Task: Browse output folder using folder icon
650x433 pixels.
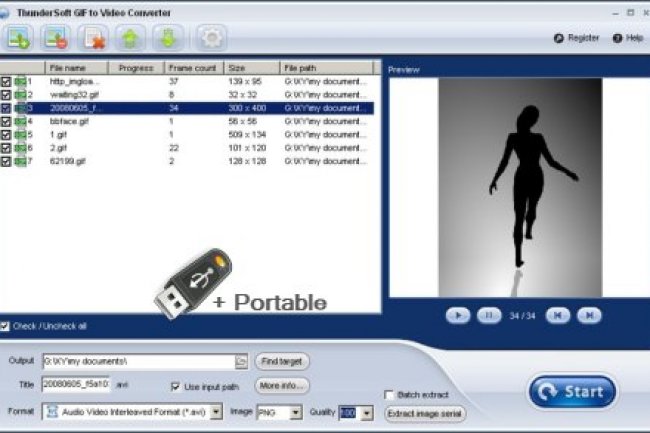Action: [241, 361]
